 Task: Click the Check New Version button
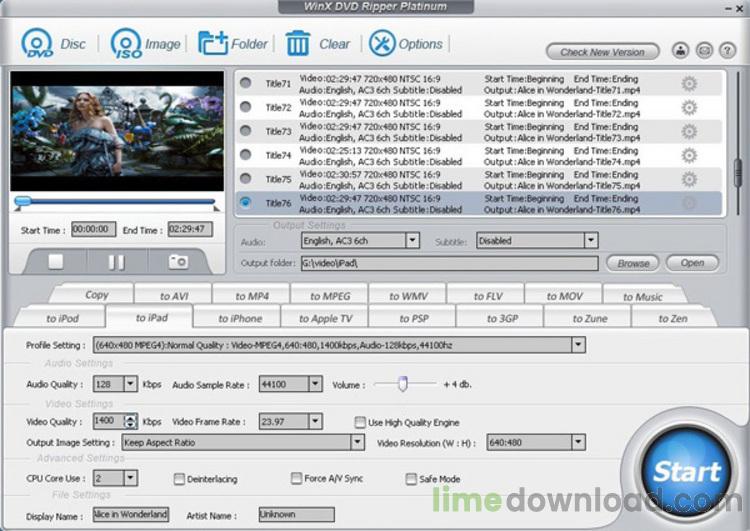602,52
